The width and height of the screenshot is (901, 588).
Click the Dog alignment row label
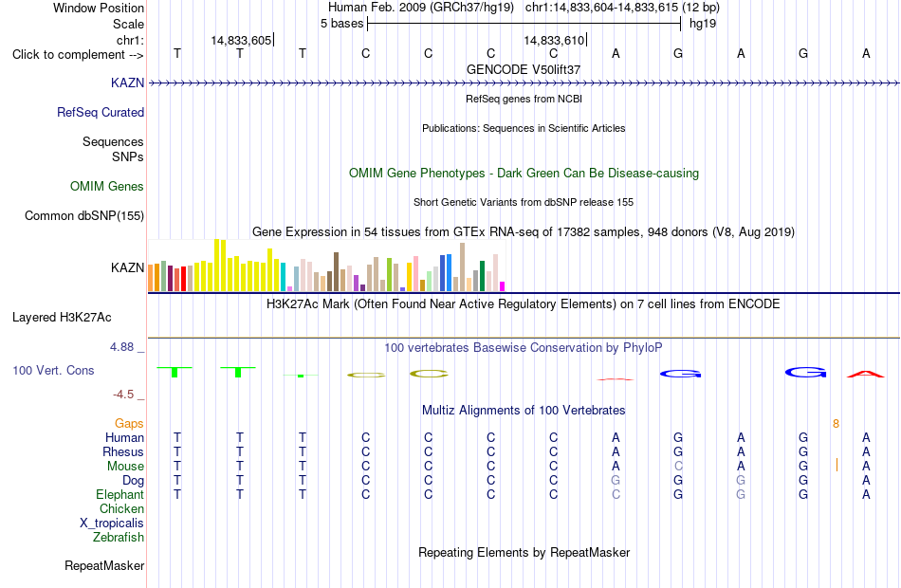point(133,480)
